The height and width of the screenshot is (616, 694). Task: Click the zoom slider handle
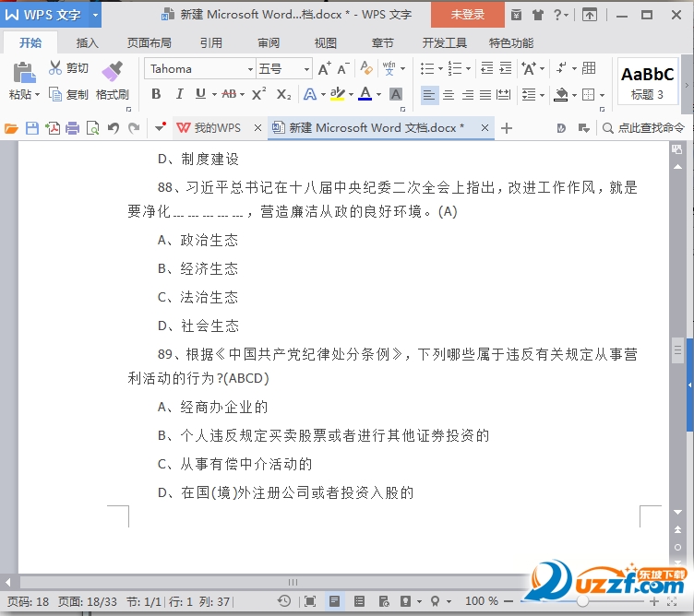582,601
